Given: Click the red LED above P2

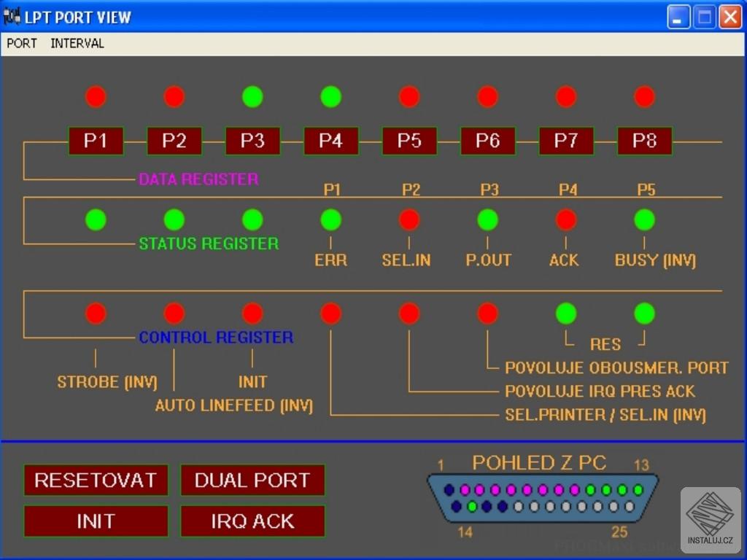Looking at the screenshot, I should click(174, 97).
